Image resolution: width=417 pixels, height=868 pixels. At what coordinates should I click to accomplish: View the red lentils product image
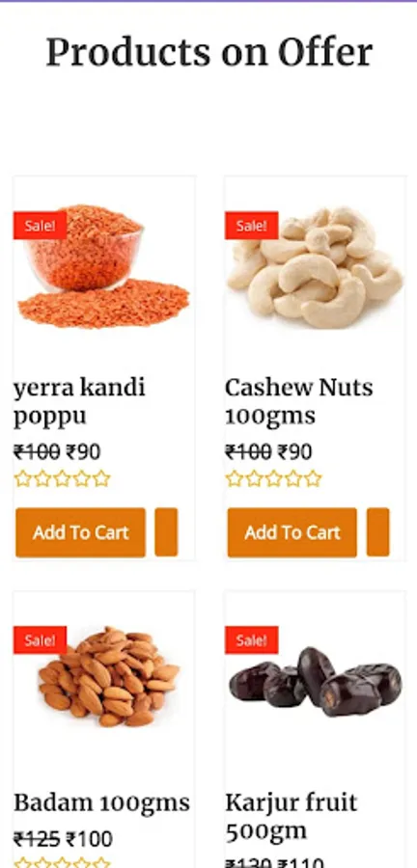(103, 267)
